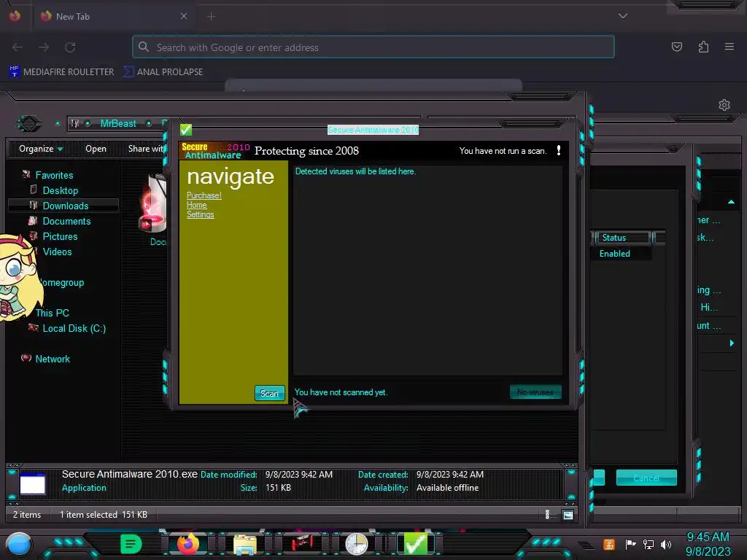This screenshot has width=747, height=560.
Task: Open volume control in system tray
Action: point(666,544)
